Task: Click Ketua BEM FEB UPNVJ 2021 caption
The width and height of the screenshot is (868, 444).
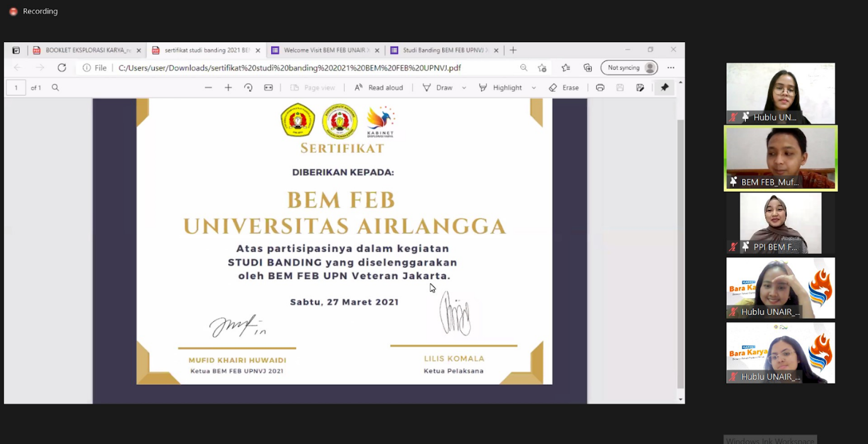Action: click(237, 371)
